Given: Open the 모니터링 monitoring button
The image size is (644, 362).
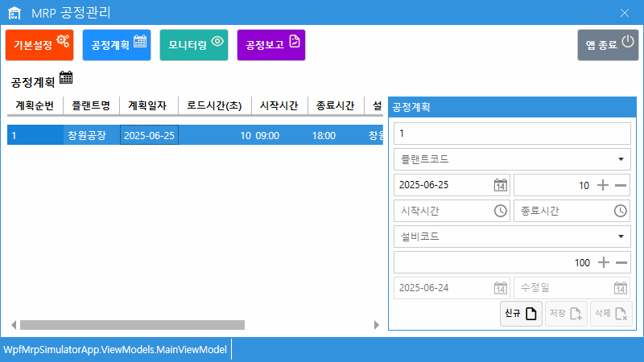Looking at the screenshot, I should tap(194, 45).
